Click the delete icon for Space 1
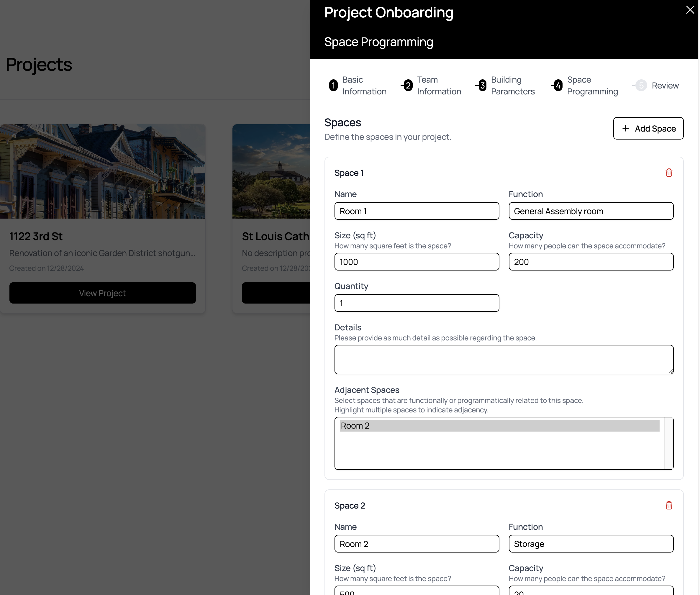The image size is (700, 595). [x=669, y=172]
